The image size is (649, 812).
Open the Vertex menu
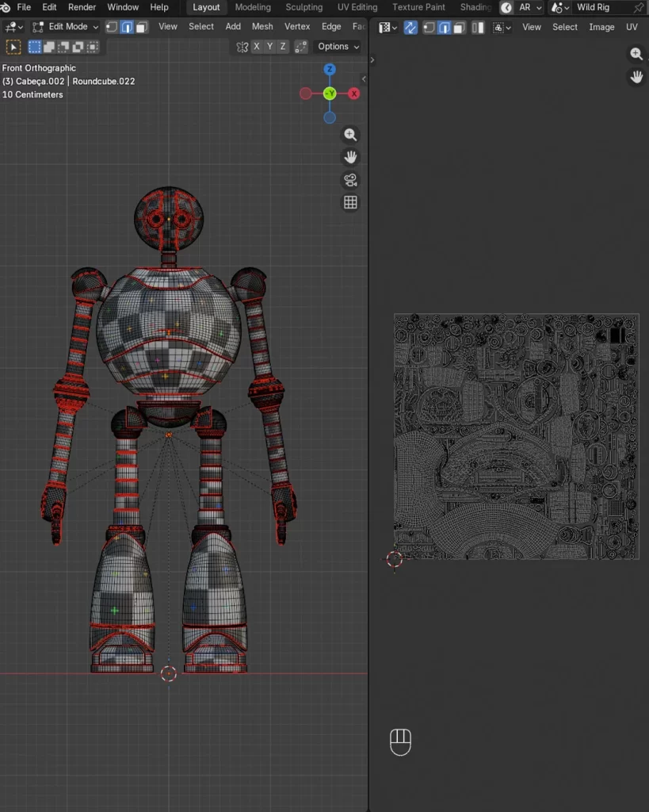[x=297, y=26]
